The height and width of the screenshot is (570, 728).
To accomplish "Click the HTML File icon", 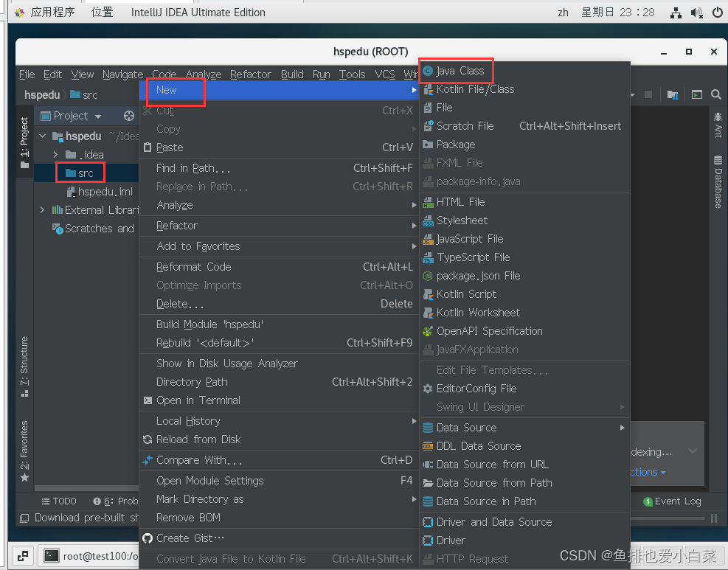I will 428,202.
